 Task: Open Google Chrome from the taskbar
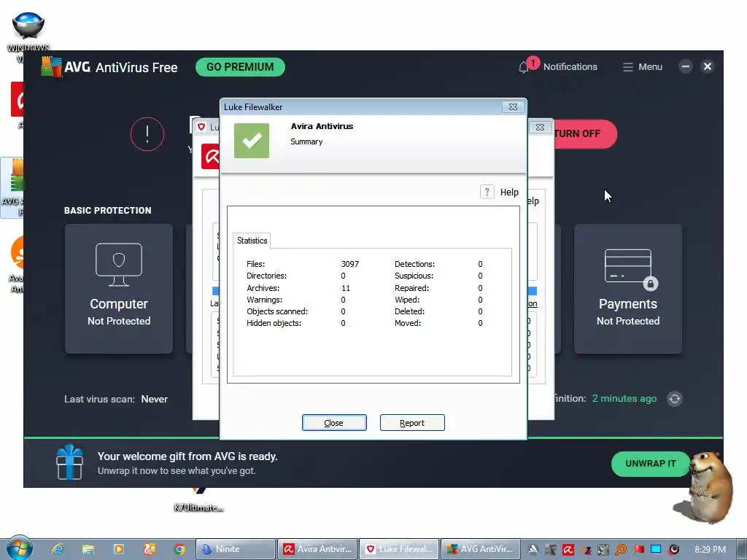pos(179,549)
